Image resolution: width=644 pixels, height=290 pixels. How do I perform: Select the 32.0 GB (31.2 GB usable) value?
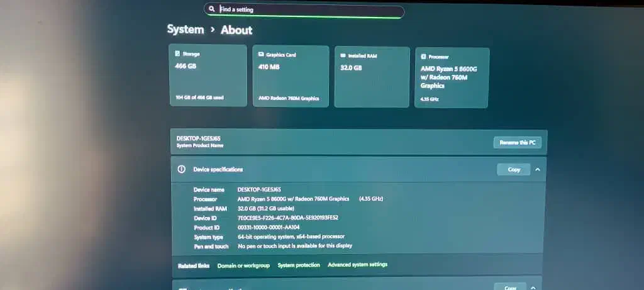(266, 209)
